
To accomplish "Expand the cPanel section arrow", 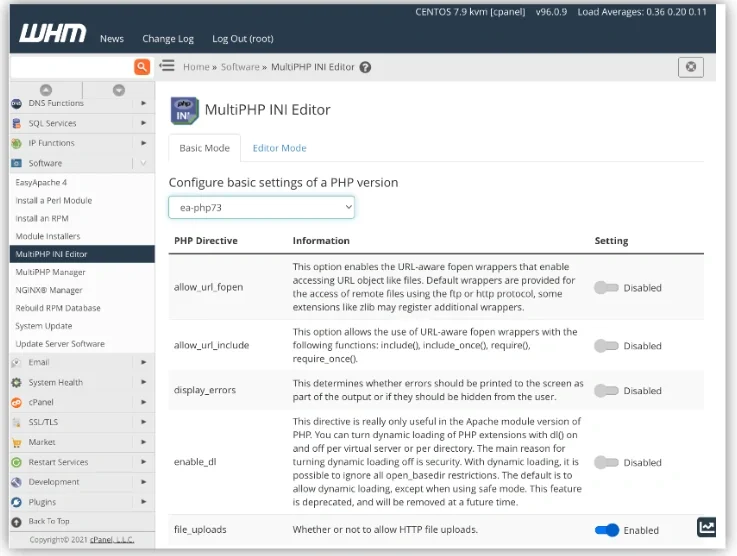I will pyautogui.click(x=143, y=402).
